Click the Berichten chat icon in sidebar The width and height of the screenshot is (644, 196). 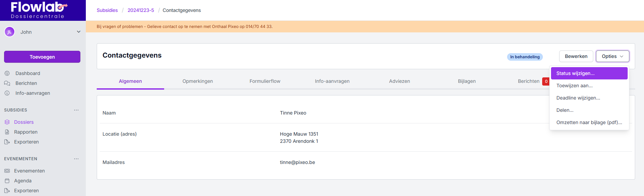click(7, 83)
